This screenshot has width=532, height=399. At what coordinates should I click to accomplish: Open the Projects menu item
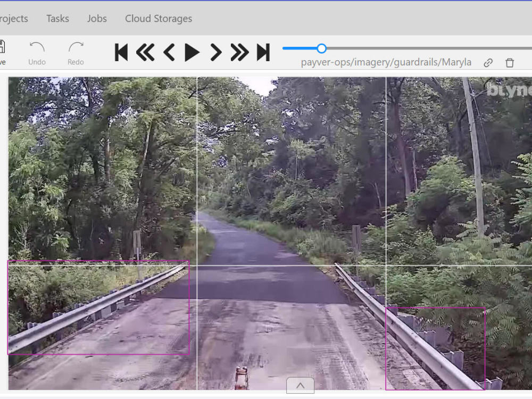coord(13,19)
